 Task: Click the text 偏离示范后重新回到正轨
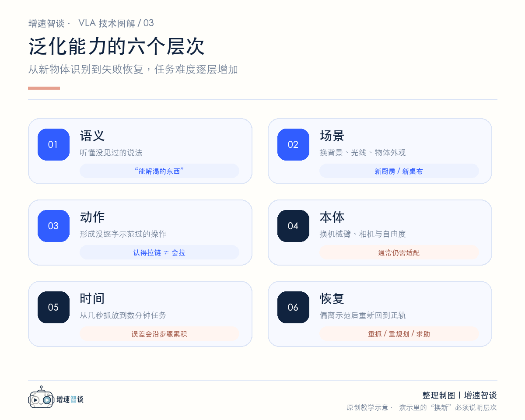coord(363,315)
